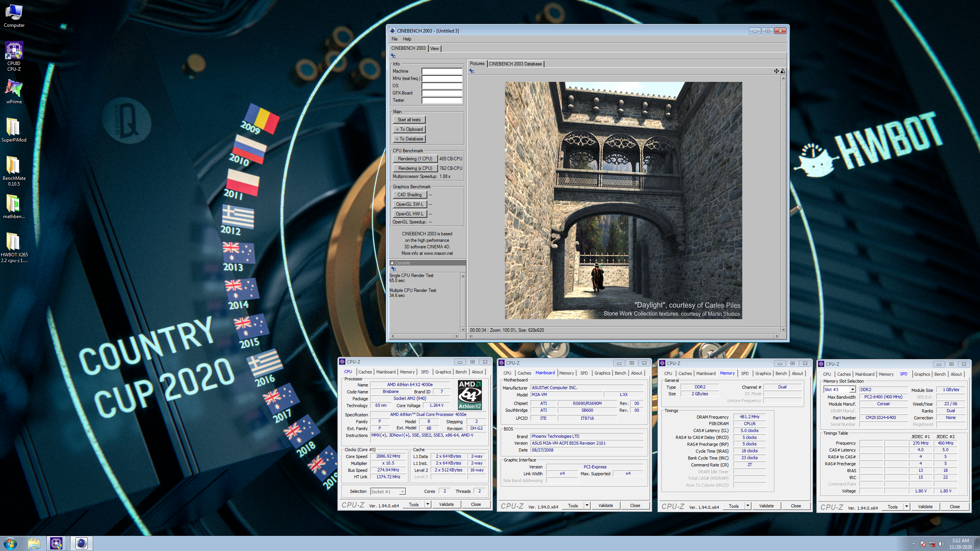This screenshot has height=551, width=980.
Task: Click the pin icon under CINEBENCH 2003 tab
Action: coord(393,56)
